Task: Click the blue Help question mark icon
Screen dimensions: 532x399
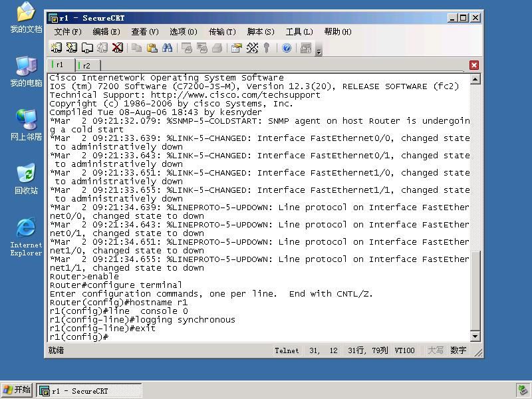Action: pos(287,48)
